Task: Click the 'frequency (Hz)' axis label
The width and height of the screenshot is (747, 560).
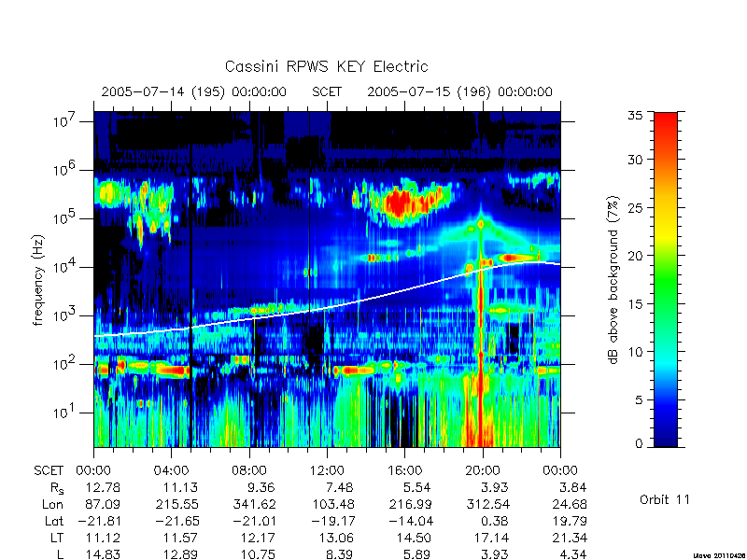Action: pos(38,280)
